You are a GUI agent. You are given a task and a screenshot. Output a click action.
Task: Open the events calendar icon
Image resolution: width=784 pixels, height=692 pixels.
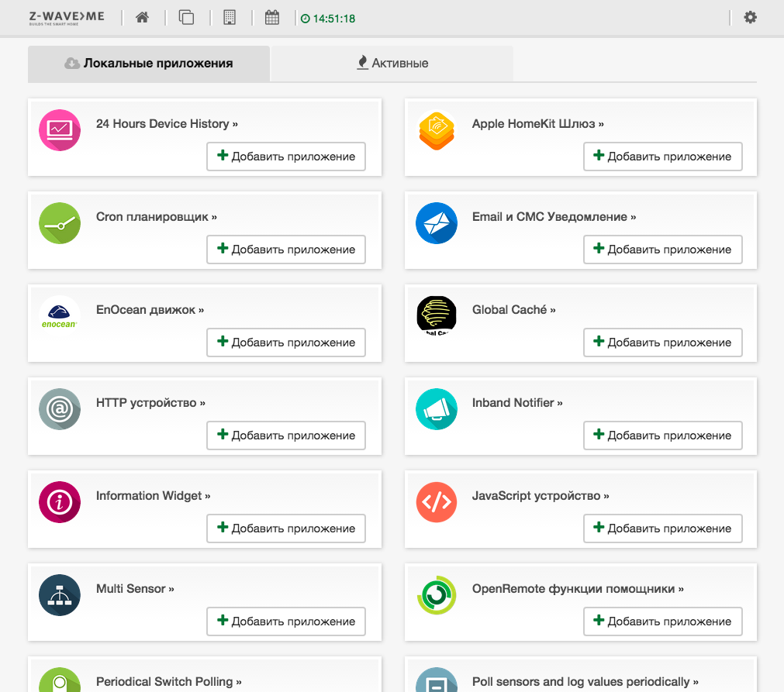tap(272, 17)
